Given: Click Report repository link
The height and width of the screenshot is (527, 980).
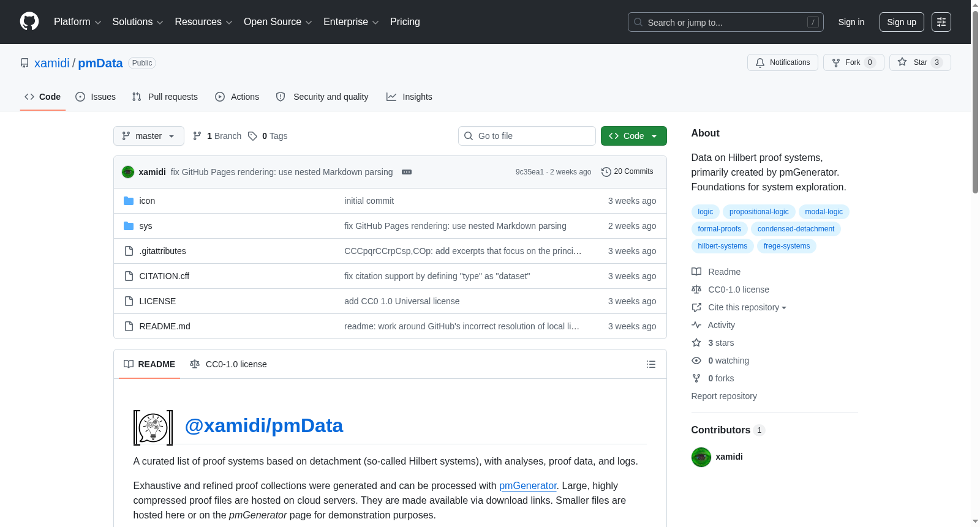Looking at the screenshot, I should coord(724,396).
